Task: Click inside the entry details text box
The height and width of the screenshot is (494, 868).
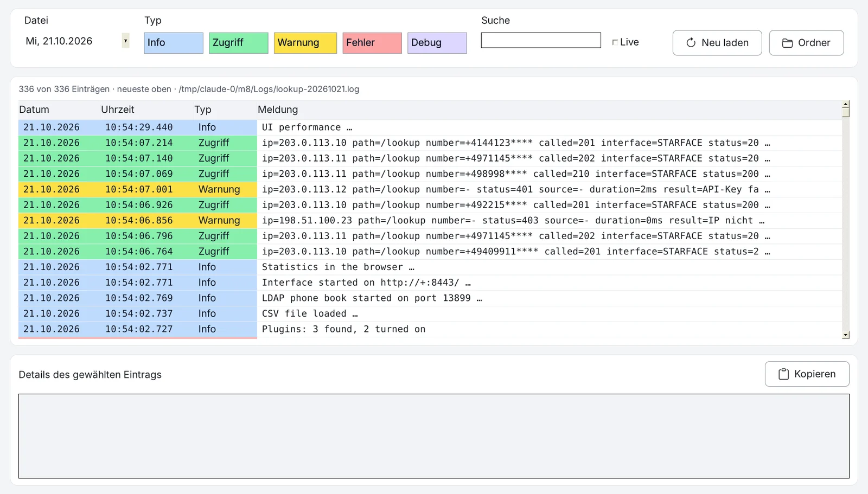Action: click(x=434, y=437)
